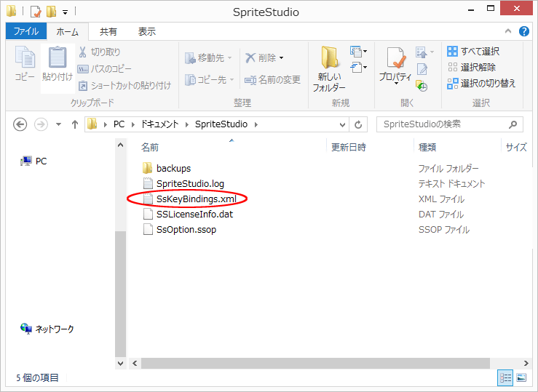Click the SpriteStudioの検索 search box

[449, 124]
